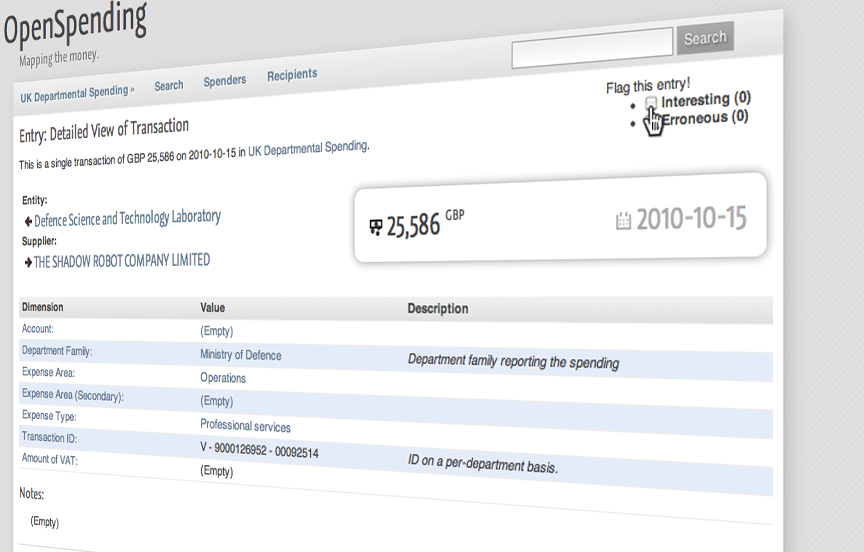864x552 pixels.
Task: Select the 25,586 amount text
Action: click(413, 225)
